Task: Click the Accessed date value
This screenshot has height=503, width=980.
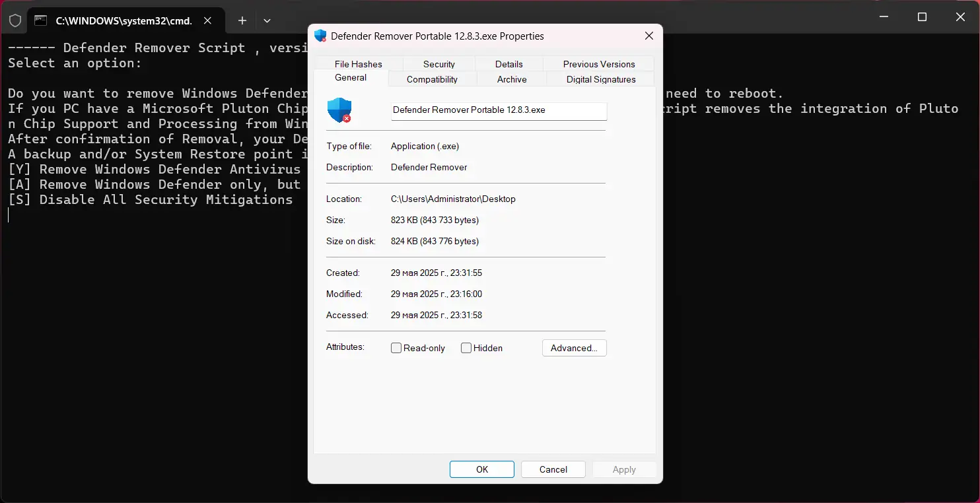Action: (437, 315)
